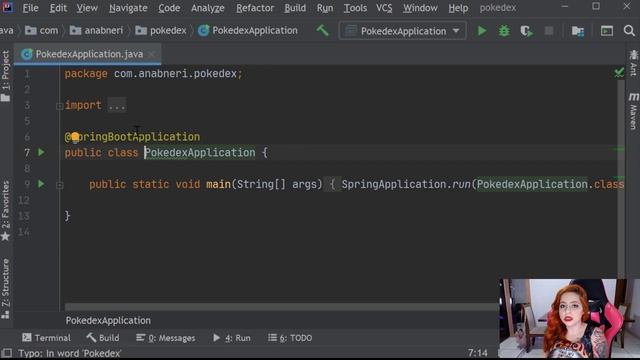Image resolution: width=640 pixels, height=360 pixels.
Task: Run PokedexApplication with green play button
Action: click(x=482, y=31)
